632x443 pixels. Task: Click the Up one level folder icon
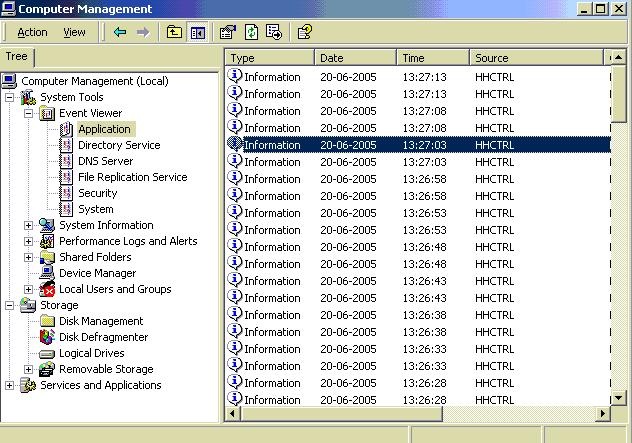pyautogui.click(x=174, y=32)
